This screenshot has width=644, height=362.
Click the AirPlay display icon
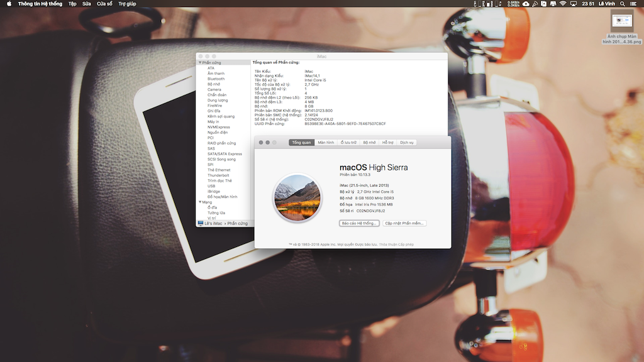[x=573, y=4]
